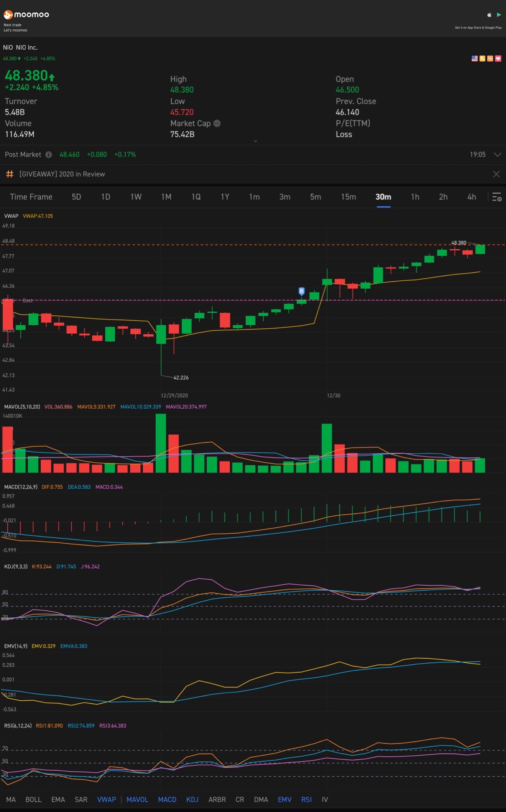The width and height of the screenshot is (506, 812).
Task: Click the blue B buy marker on chart
Action: (x=302, y=291)
